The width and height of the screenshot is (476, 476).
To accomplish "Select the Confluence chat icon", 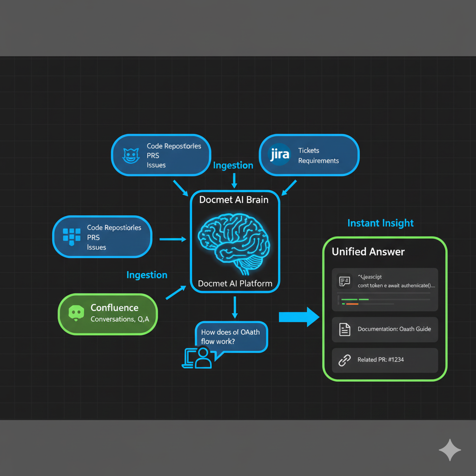I will coord(76,314).
